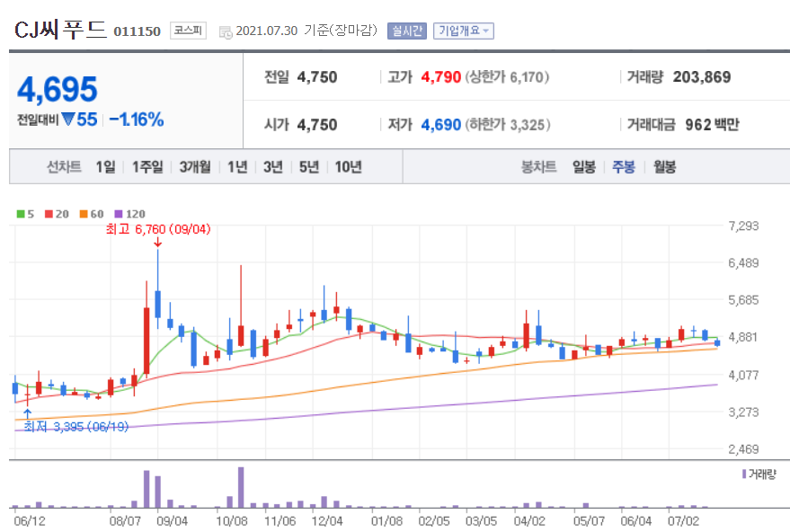Click the last blue candlestick on the chart

tap(717, 342)
